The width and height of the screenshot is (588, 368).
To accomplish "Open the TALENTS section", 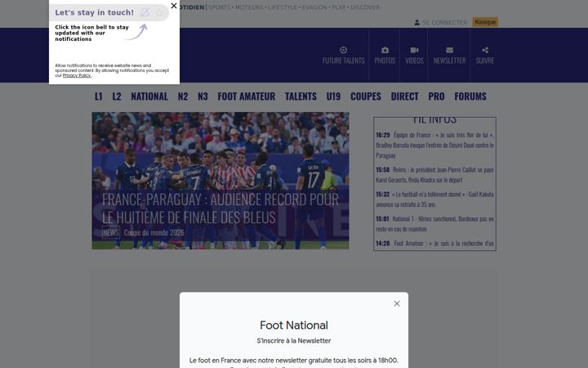I will (301, 96).
